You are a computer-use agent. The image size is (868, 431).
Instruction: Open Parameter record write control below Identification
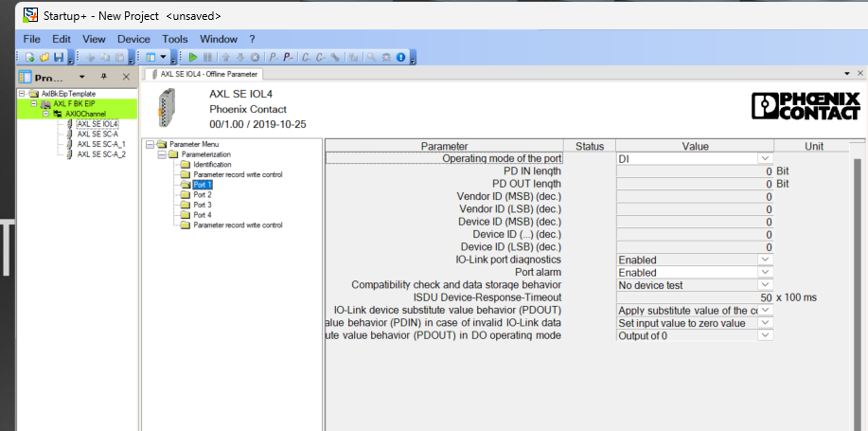[x=238, y=174]
